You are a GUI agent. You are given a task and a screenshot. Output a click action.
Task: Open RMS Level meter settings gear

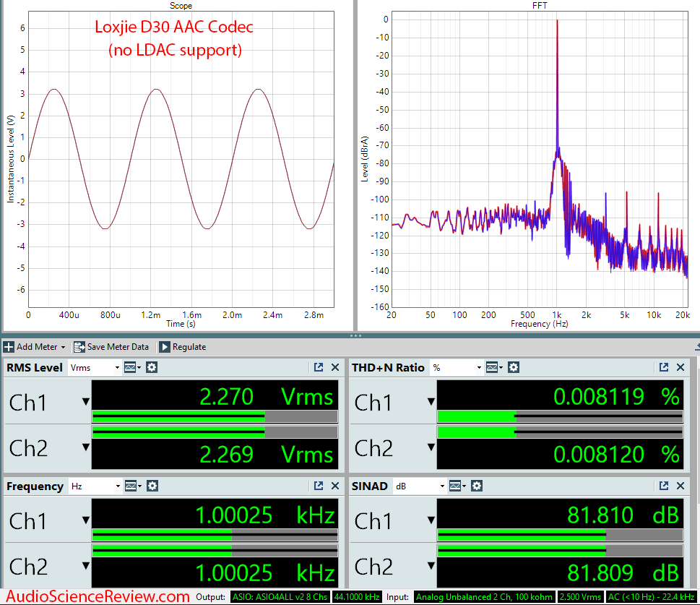pyautogui.click(x=152, y=368)
